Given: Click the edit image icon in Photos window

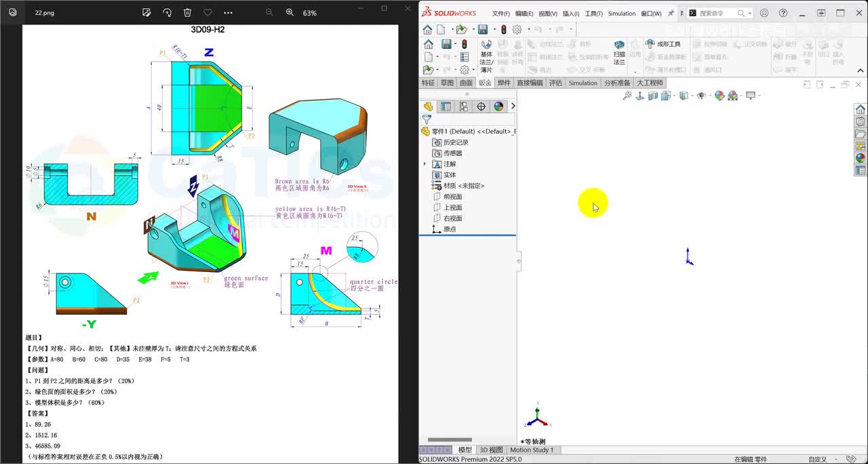Looking at the screenshot, I should (x=146, y=13).
